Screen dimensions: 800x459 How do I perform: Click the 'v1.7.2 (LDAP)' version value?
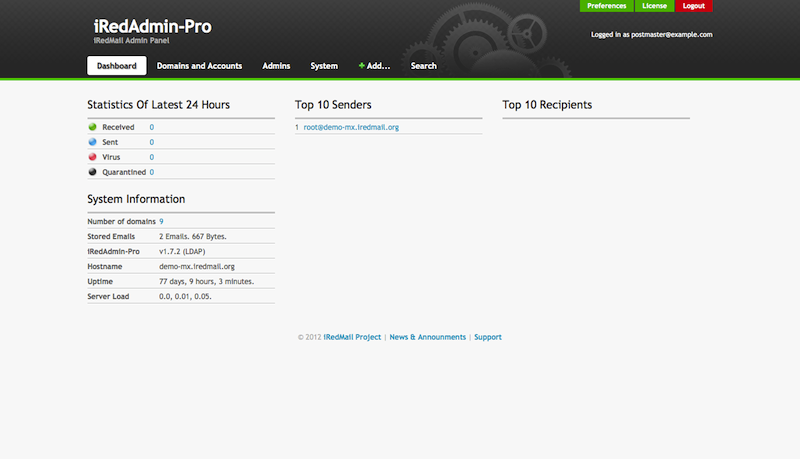pyautogui.click(x=182, y=251)
